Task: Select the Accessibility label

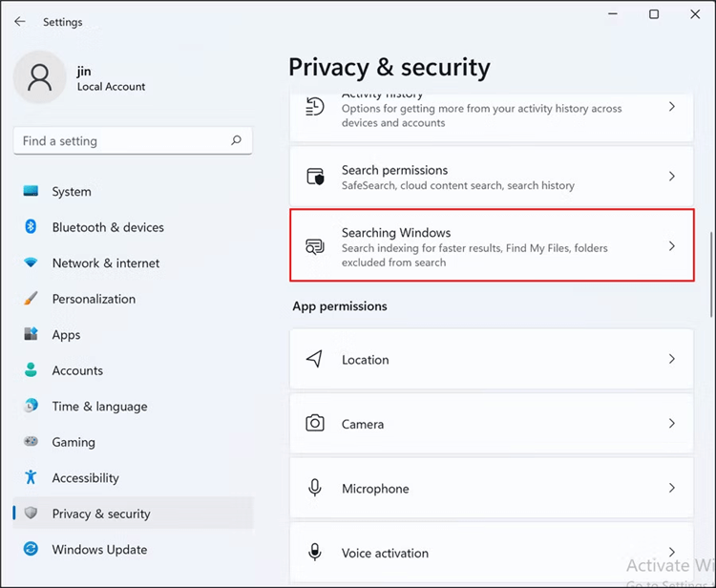Action: (85, 477)
